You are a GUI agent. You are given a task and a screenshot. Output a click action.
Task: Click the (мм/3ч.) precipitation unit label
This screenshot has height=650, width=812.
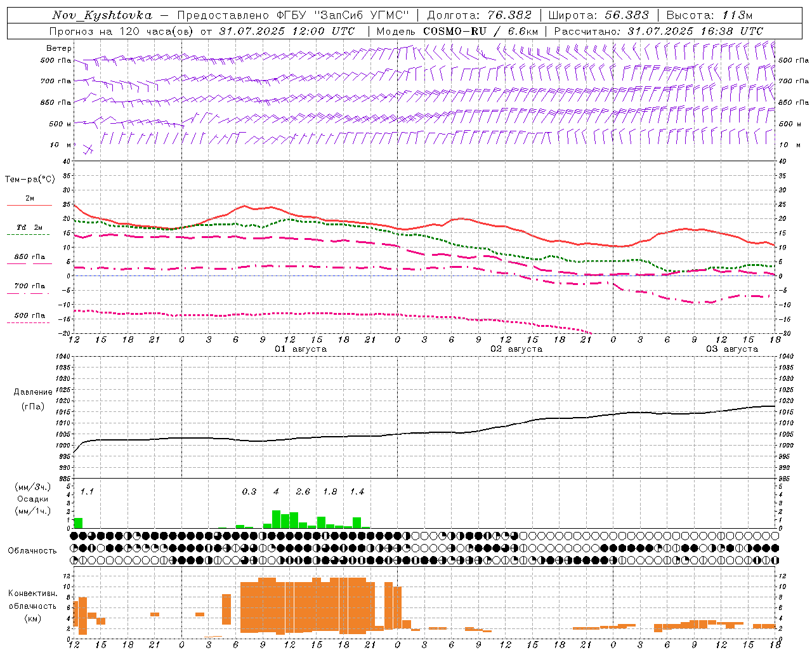(x=33, y=487)
